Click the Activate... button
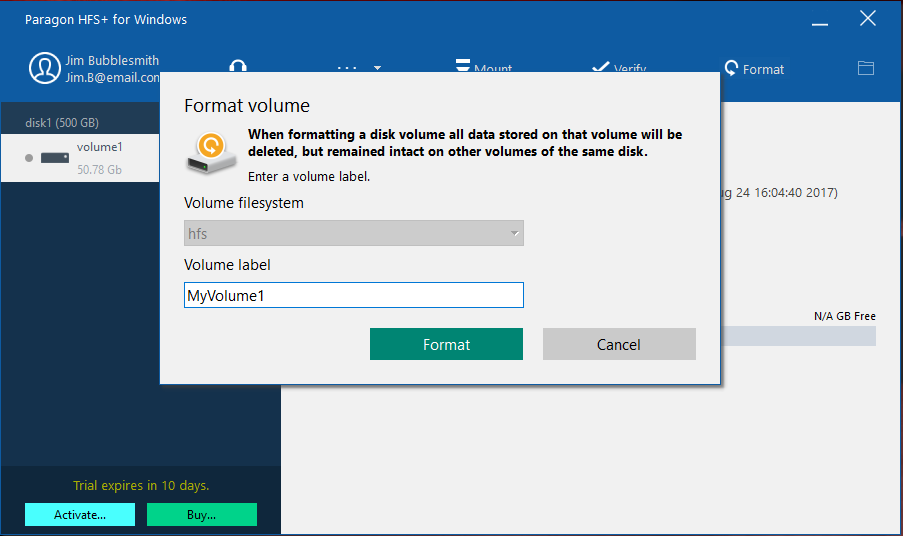903x536 pixels. point(80,514)
